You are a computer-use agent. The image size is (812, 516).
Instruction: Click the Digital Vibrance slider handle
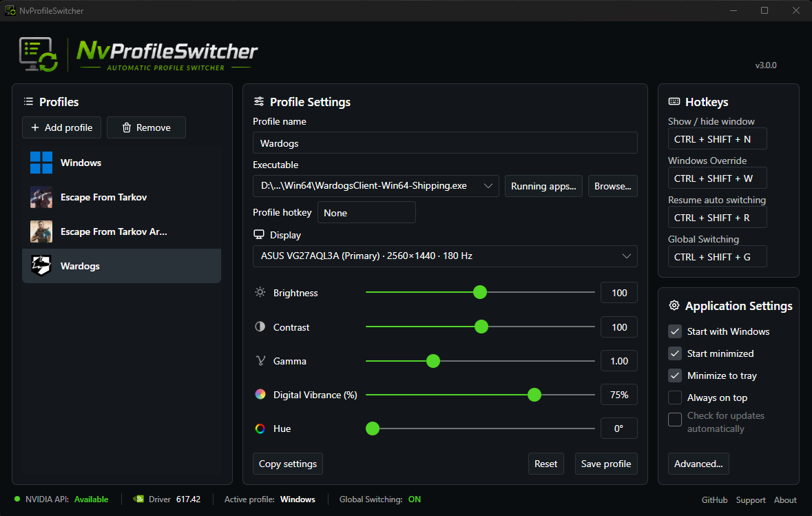coord(534,395)
